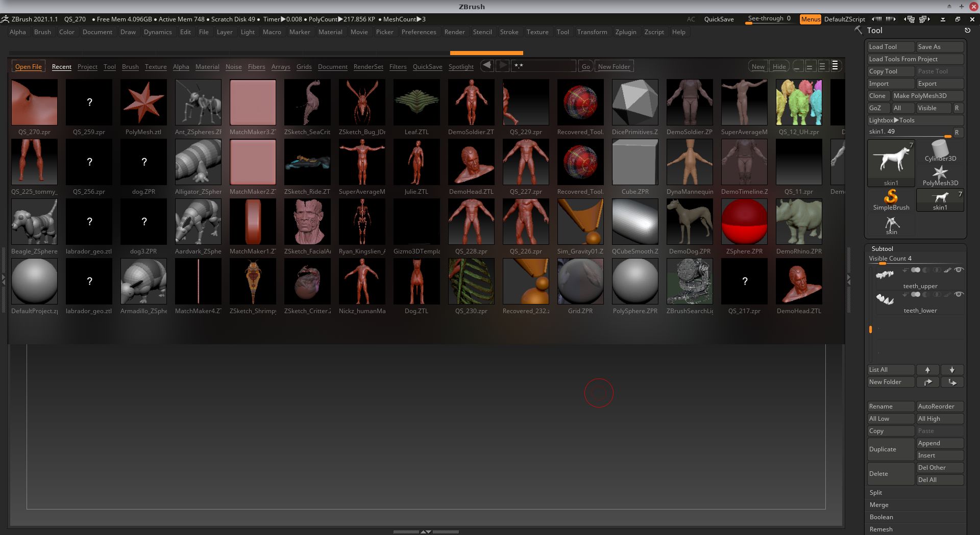This screenshot has height=535, width=980.
Task: Click the Lightbox search filter field
Action: click(544, 66)
